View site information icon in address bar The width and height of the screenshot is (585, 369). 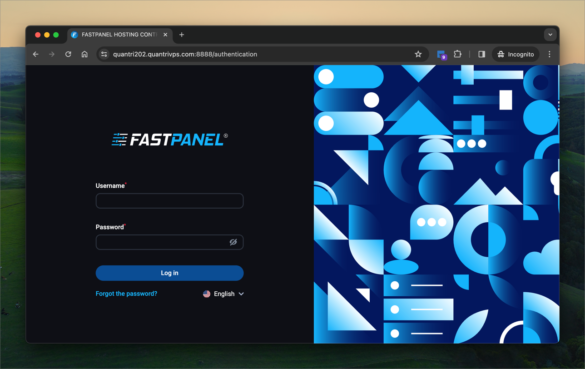coord(104,54)
